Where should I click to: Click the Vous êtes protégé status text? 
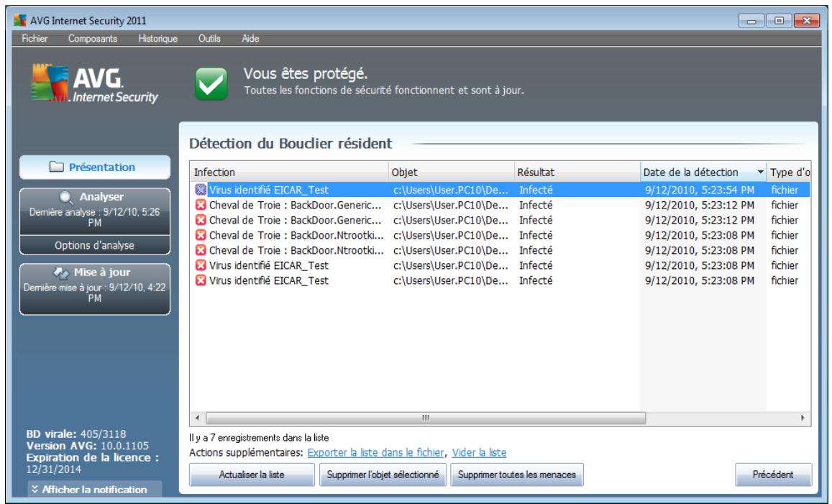point(306,74)
